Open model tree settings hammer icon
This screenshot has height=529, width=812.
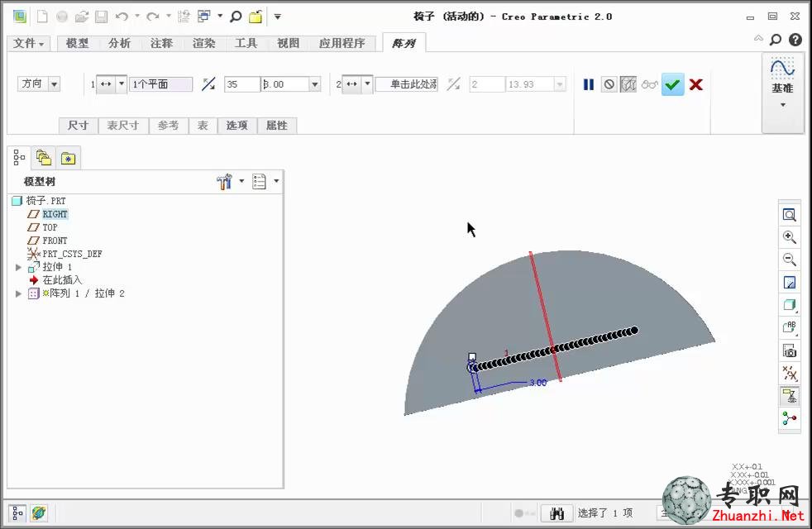(224, 181)
